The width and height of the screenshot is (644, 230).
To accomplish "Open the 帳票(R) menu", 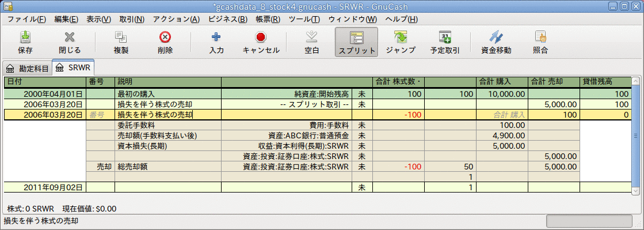I will (x=268, y=20).
